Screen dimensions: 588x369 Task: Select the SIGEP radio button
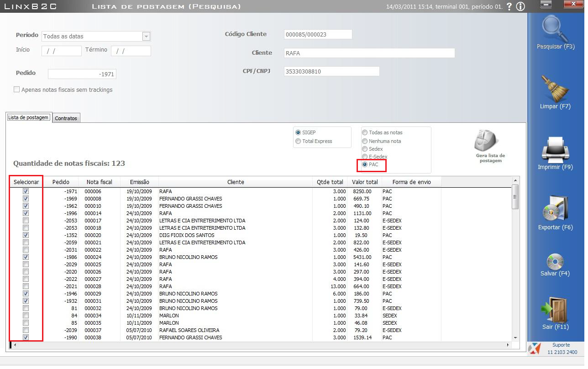pos(299,132)
